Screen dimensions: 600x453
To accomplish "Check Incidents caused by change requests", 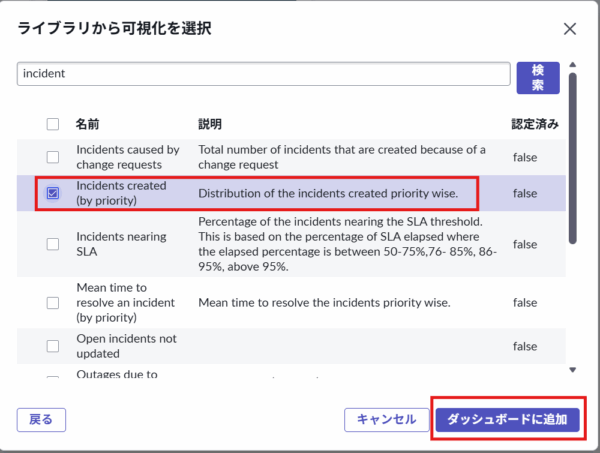I will click(53, 157).
